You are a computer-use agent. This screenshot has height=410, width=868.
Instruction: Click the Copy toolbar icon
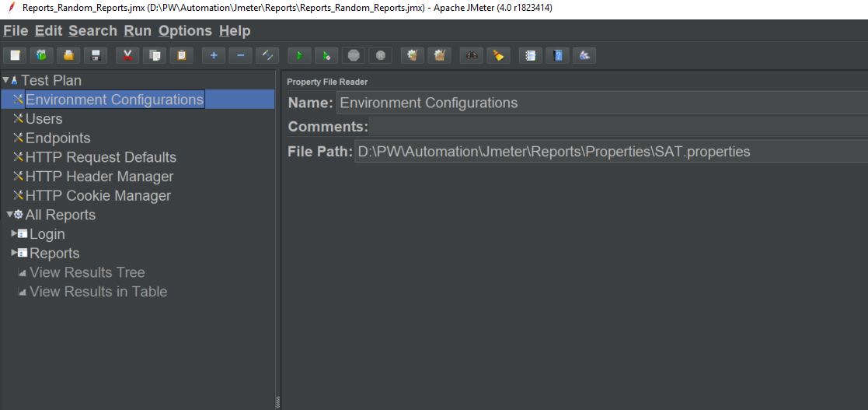click(155, 55)
